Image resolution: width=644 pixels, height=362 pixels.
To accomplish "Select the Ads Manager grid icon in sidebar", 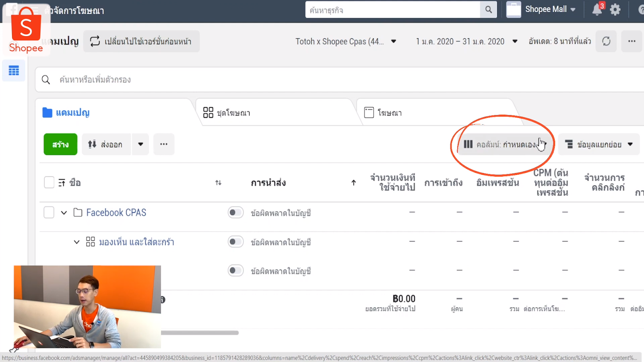I will (x=13, y=70).
